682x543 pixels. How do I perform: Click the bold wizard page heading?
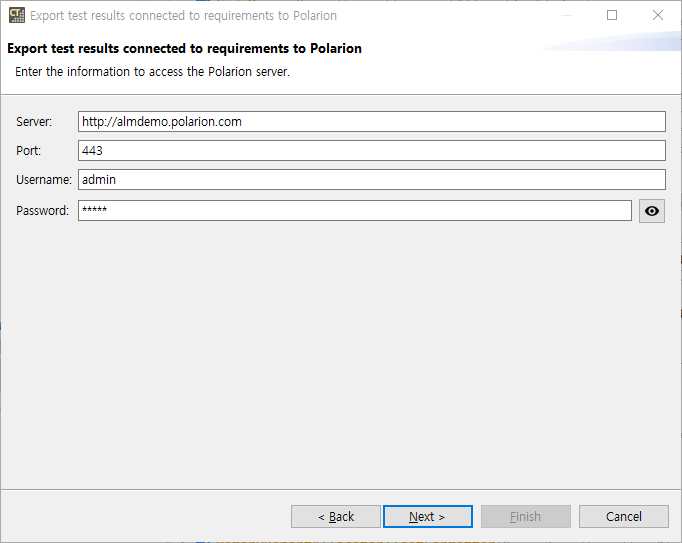click(184, 48)
